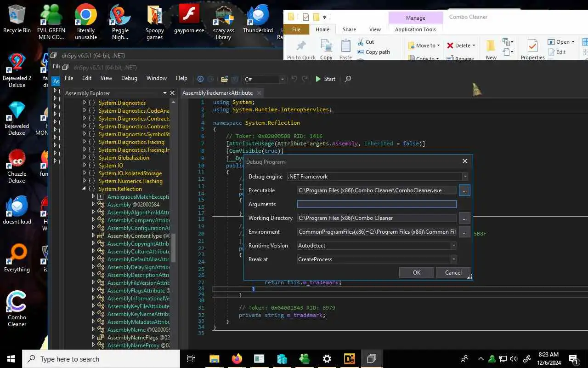Open the Environment editor ellipsis button
Image resolution: width=588 pixels, height=368 pixels.
click(x=464, y=232)
